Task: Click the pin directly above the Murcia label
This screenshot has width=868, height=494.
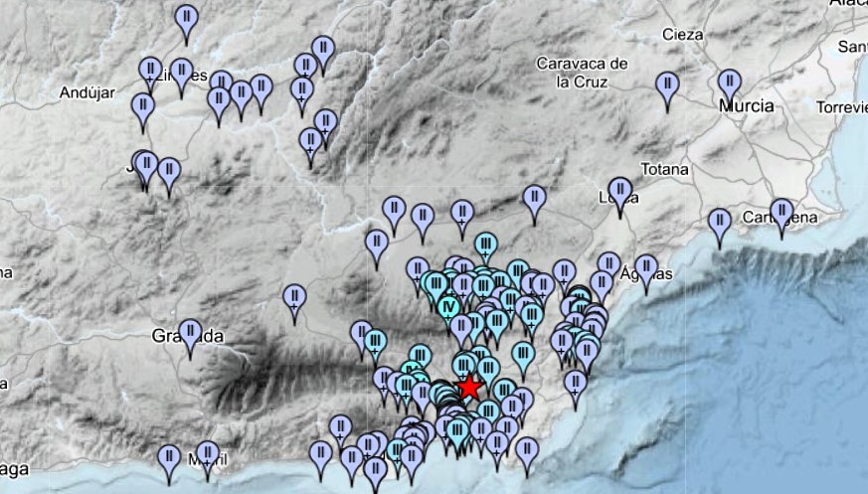Action: tap(729, 83)
